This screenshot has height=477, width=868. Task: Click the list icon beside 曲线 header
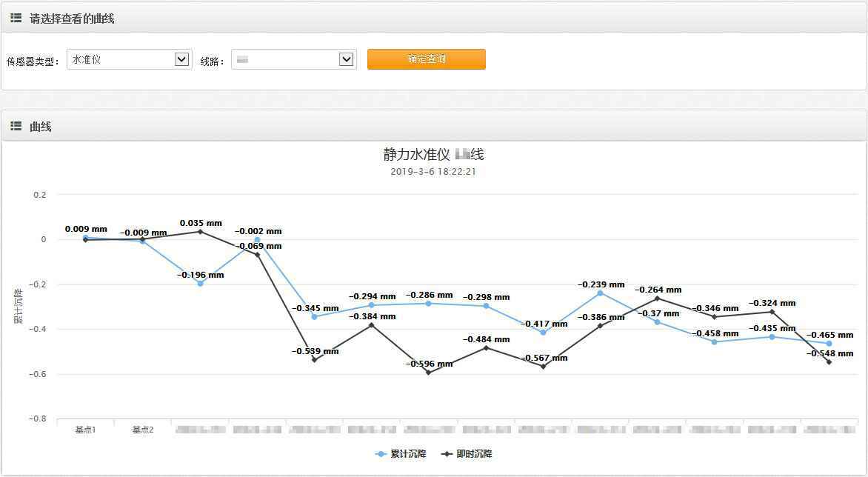tap(16, 127)
